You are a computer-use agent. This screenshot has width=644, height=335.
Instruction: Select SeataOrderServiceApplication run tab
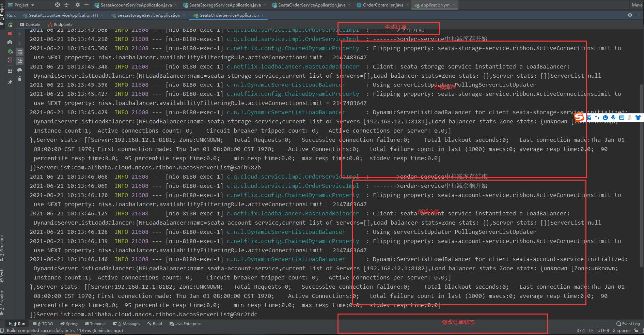pyautogui.click(x=229, y=15)
